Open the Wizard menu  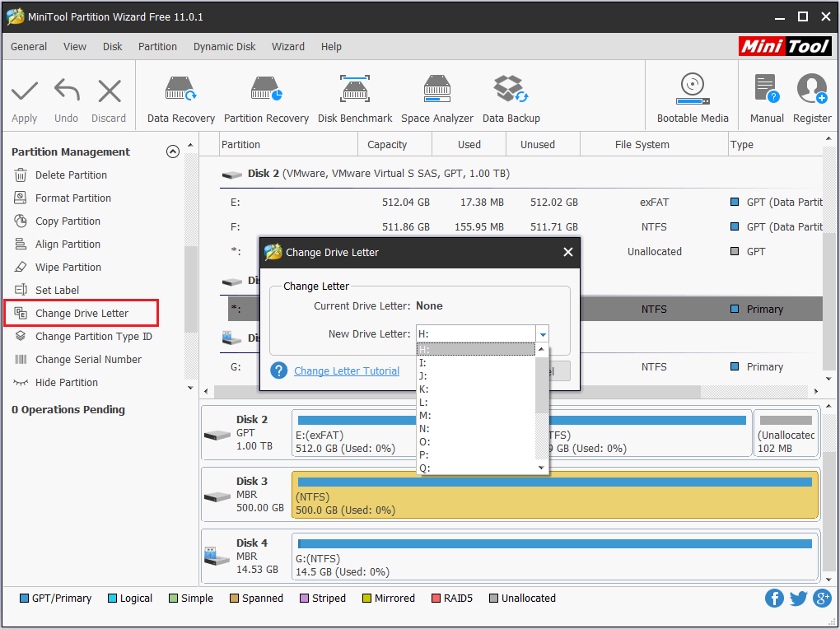click(x=288, y=47)
